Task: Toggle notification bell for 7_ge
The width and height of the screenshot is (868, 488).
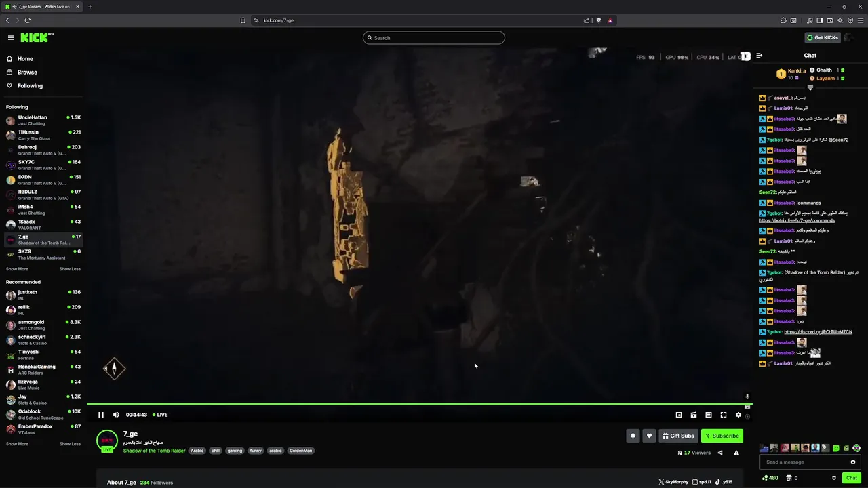Action: [633, 436]
